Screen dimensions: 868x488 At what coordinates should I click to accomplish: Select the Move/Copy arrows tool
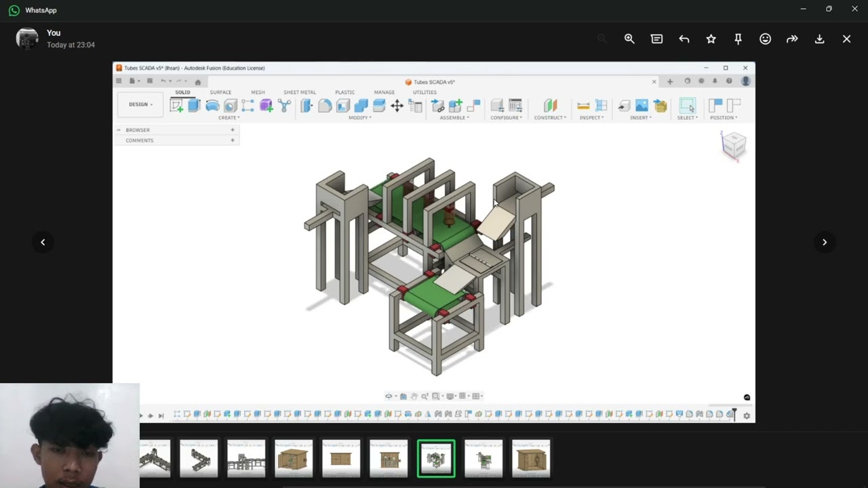(x=397, y=105)
